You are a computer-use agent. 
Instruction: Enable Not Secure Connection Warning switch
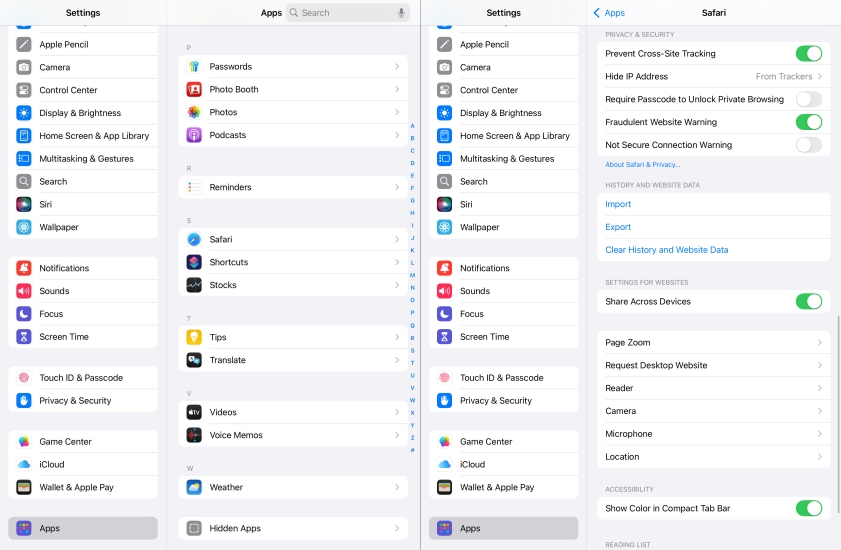(808, 145)
